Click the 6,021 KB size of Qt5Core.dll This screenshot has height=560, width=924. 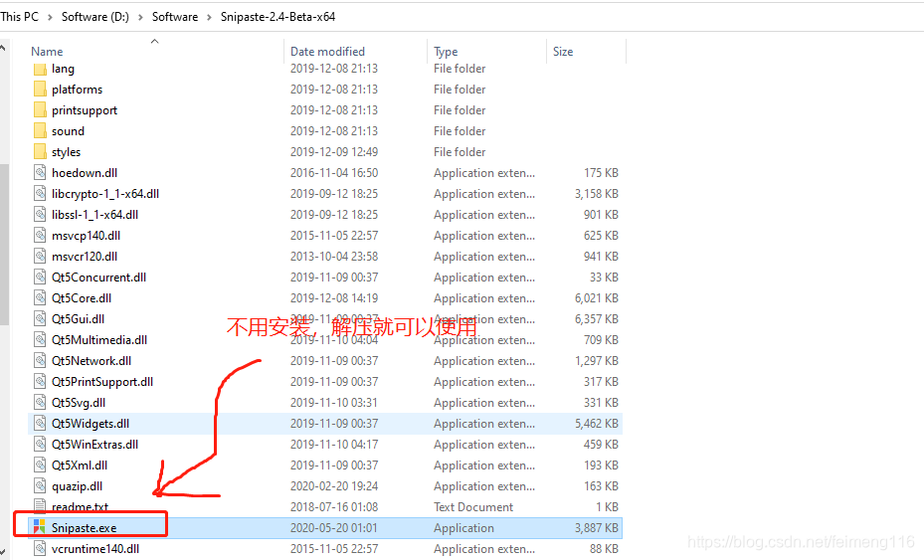597,298
